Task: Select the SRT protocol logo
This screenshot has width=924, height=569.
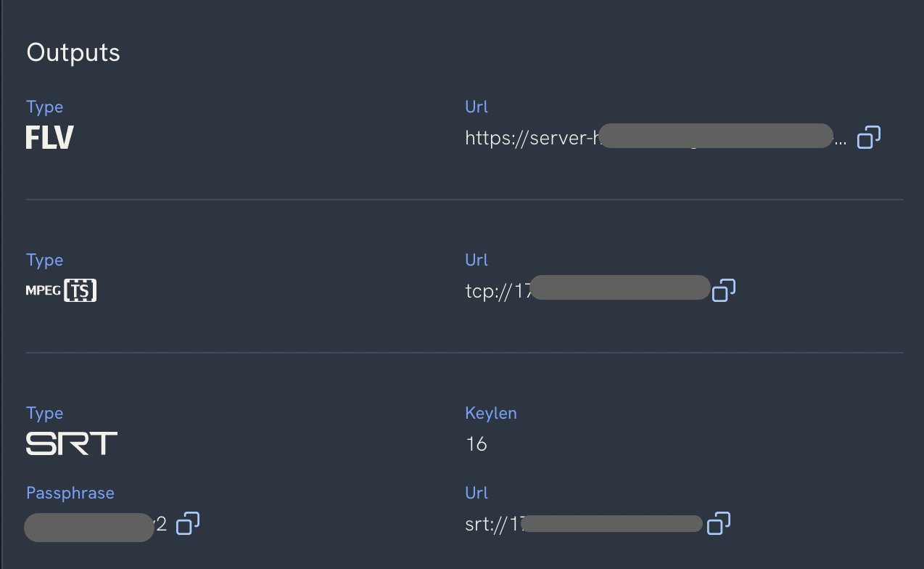Action: [70, 443]
